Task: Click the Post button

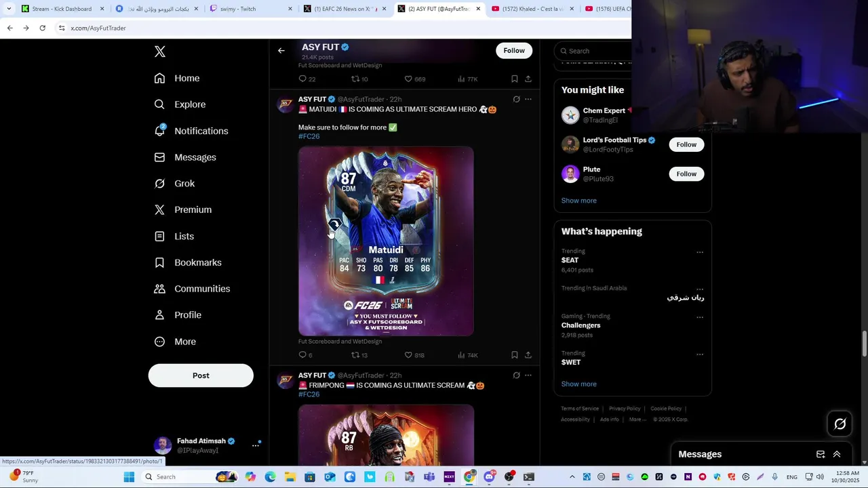Action: pos(201,375)
